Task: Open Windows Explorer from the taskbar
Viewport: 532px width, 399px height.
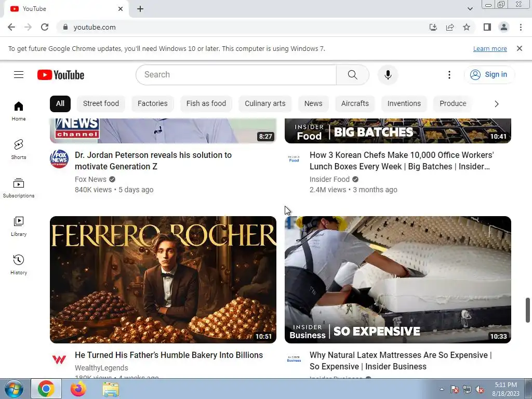Action: click(x=111, y=390)
